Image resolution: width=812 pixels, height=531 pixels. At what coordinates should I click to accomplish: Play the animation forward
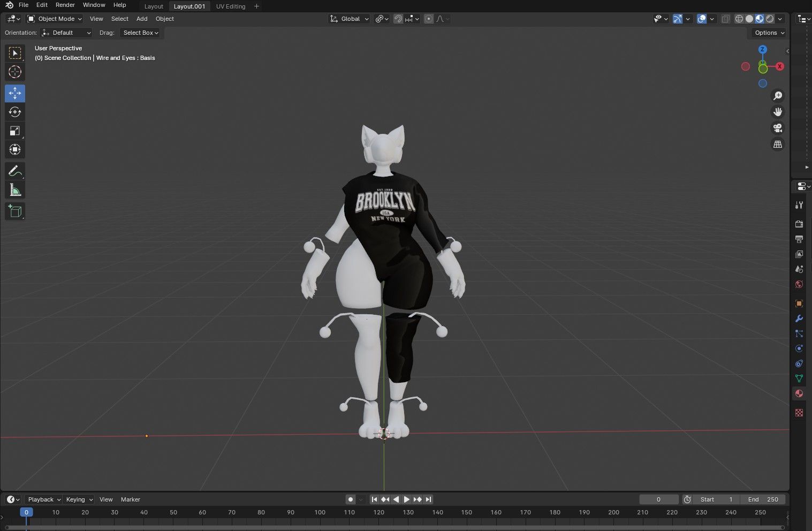pos(407,499)
